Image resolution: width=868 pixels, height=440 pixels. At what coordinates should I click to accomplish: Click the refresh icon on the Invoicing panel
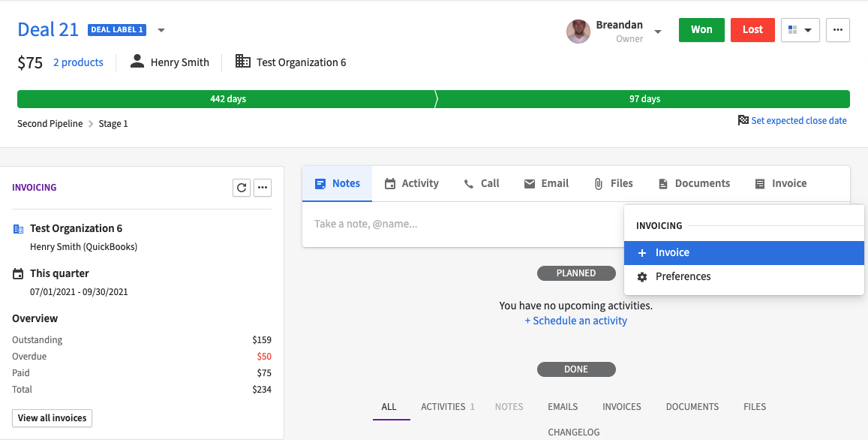[241, 187]
